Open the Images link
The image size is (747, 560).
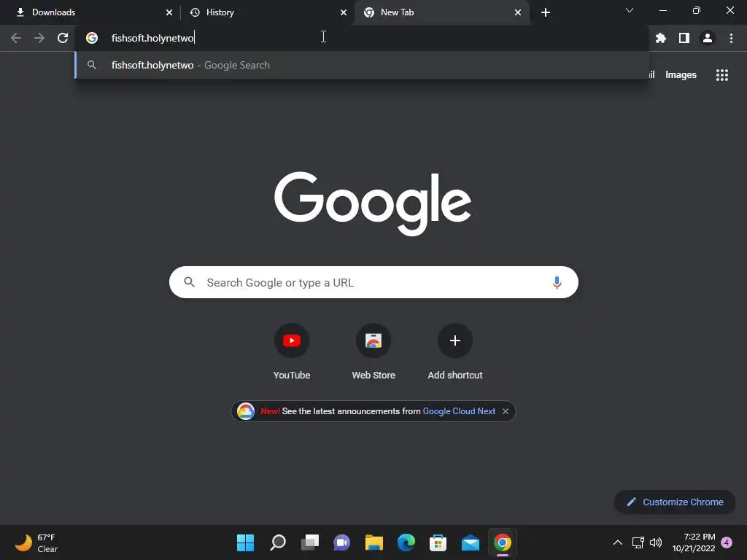[x=681, y=75]
